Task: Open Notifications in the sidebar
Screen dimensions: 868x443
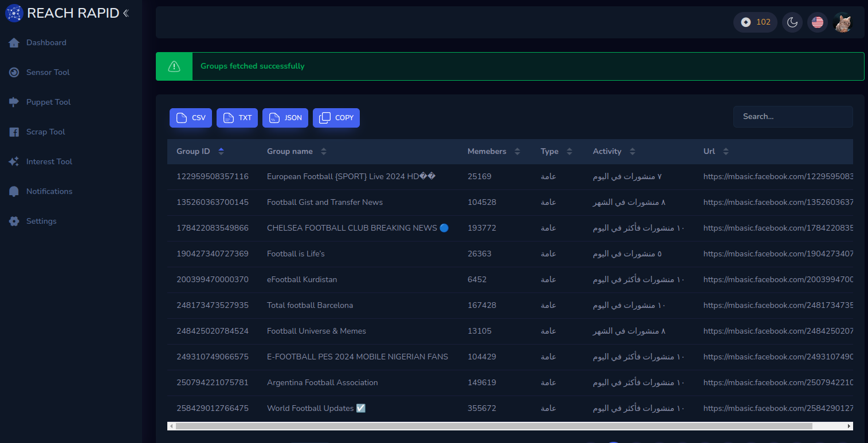Action: tap(49, 191)
